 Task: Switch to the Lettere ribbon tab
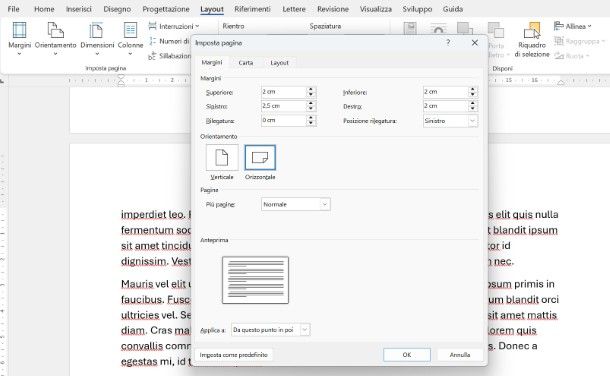pos(294,9)
